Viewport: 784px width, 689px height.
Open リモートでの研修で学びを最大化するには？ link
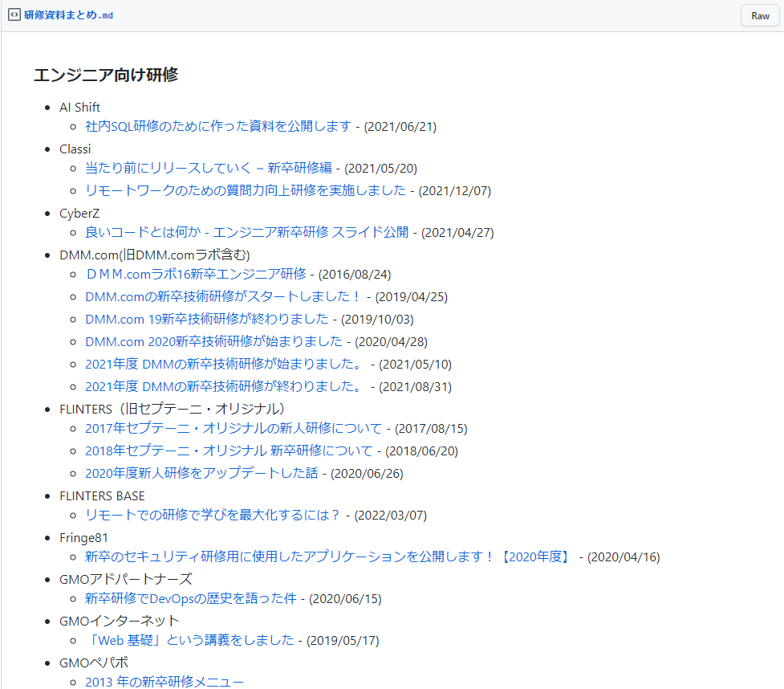tap(213, 515)
